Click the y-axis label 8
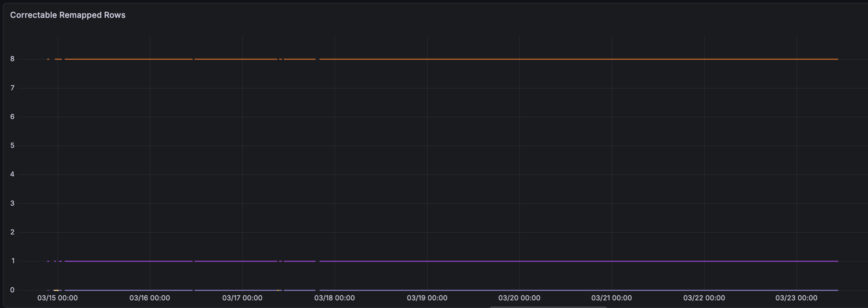This screenshot has height=308, width=868. point(12,59)
